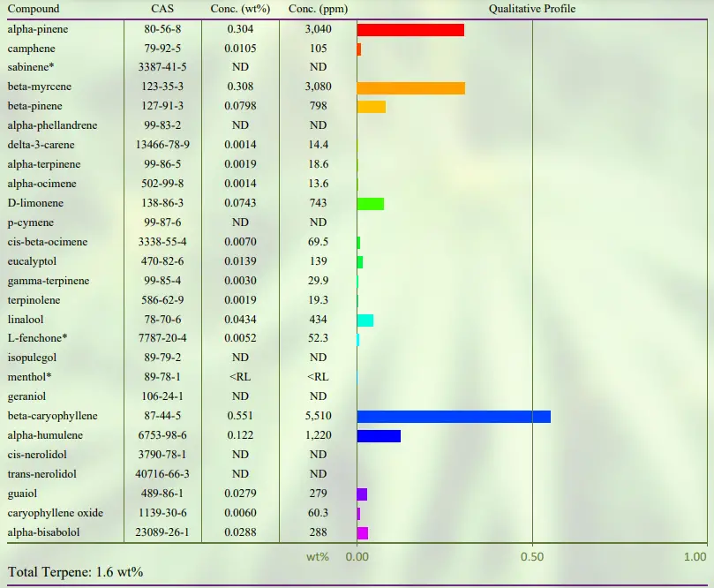Select the 'alpha-pinene' compound name
The height and width of the screenshot is (588, 714).
pyautogui.click(x=38, y=29)
